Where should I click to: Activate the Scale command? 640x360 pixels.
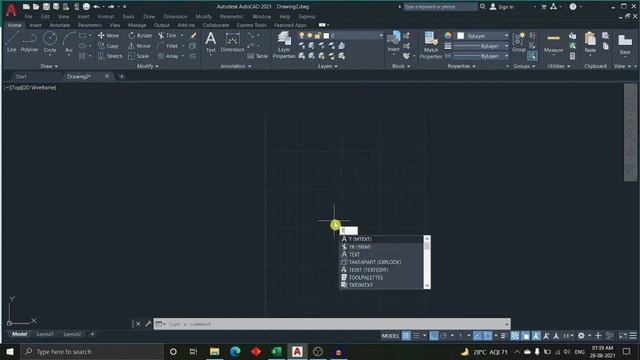click(139, 56)
